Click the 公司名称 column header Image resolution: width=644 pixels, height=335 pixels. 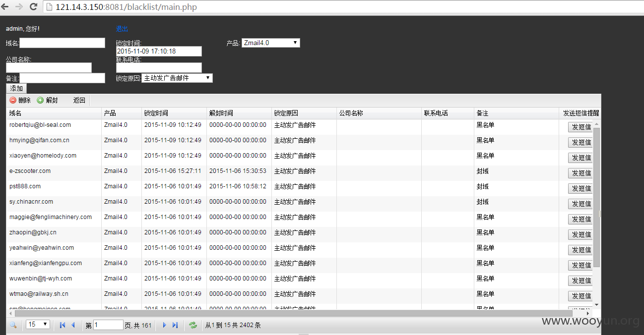click(x=379, y=113)
